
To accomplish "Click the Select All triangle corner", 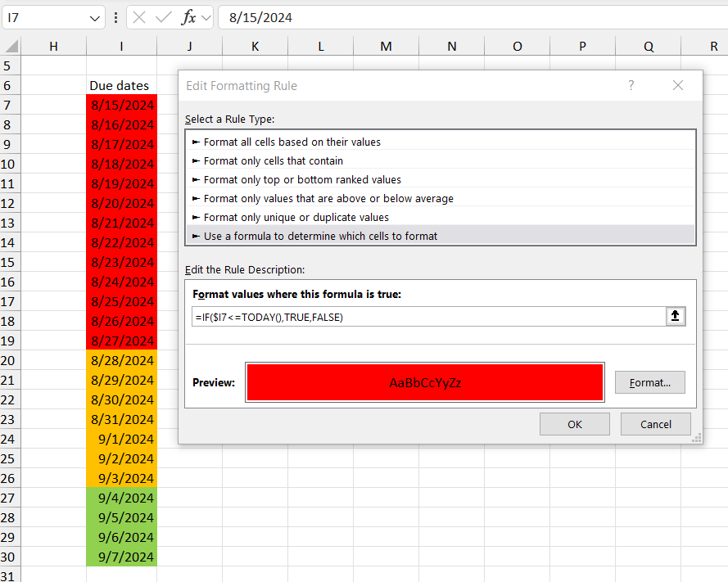I will 11,46.
